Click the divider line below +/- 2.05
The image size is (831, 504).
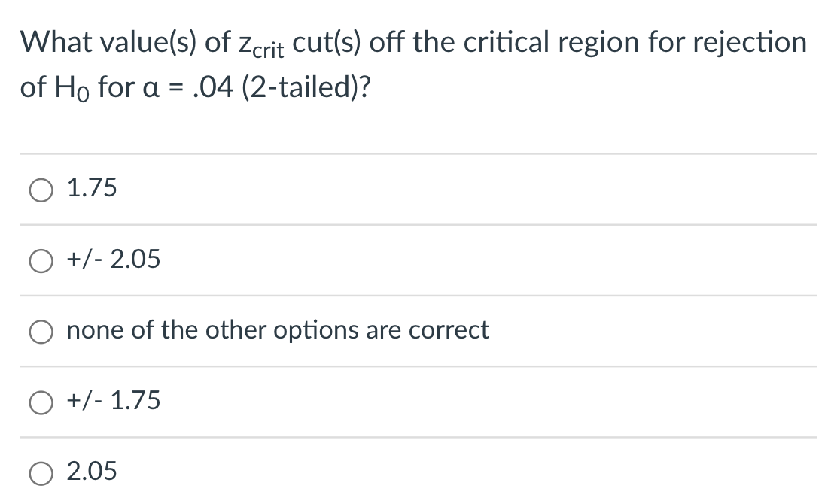tap(415, 295)
